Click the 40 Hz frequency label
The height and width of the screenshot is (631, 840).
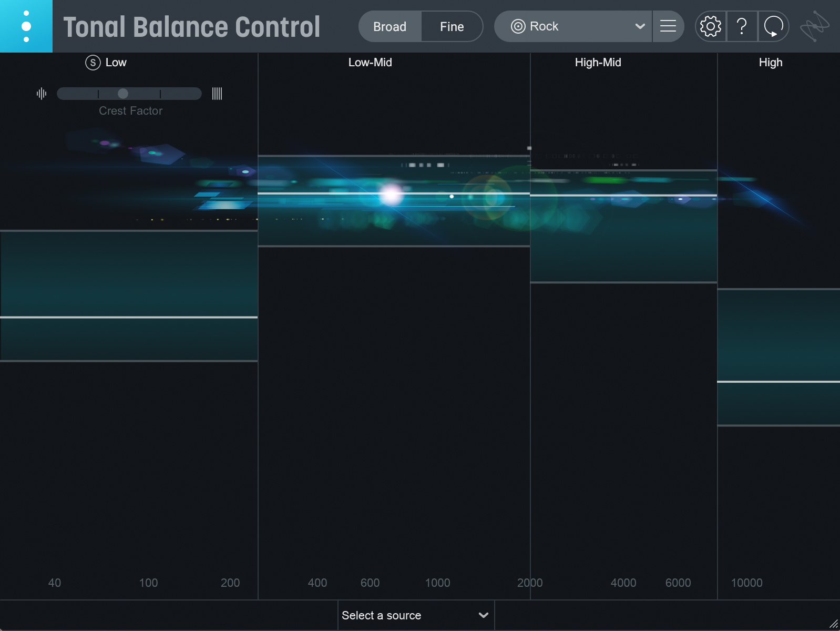pos(55,583)
